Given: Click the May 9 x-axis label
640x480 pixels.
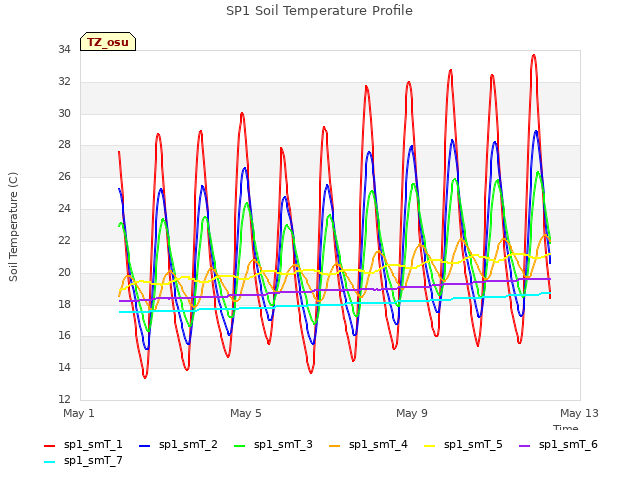Looking at the screenshot, I should (x=412, y=413).
